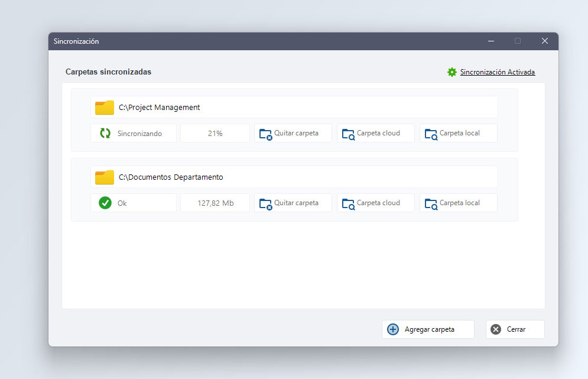This screenshot has width=588, height=379.
Task: Click the Sincronizando status label
Action: pos(139,134)
